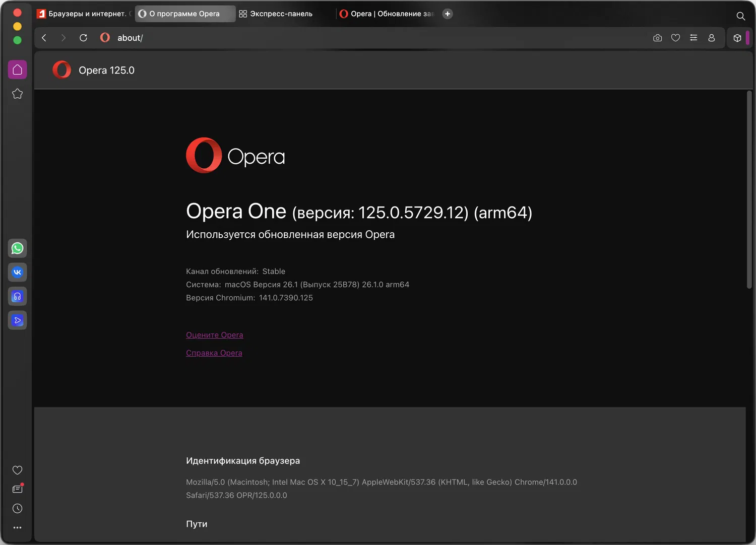Follow the Оцените Opera link
The image size is (756, 545).
[215, 335]
